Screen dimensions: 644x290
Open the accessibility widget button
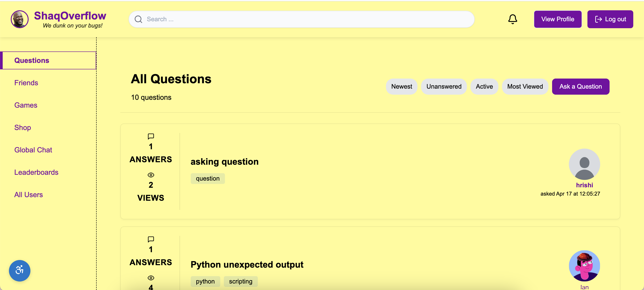click(x=19, y=270)
